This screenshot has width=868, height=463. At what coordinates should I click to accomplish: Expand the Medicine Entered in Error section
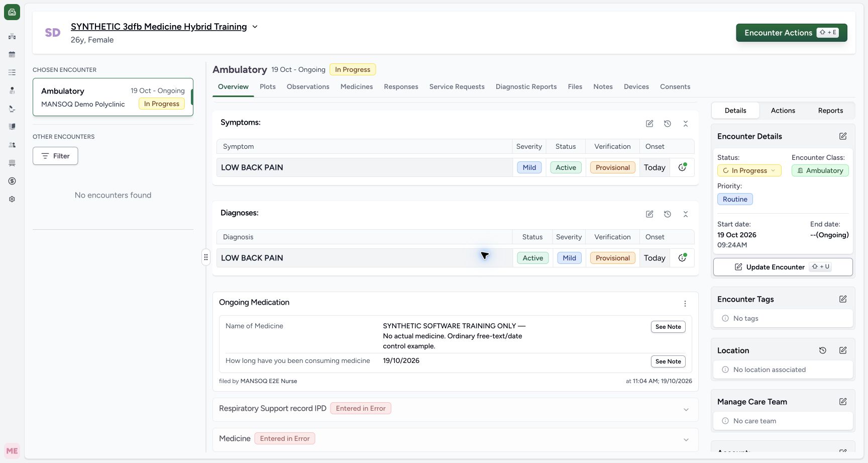[455, 439]
